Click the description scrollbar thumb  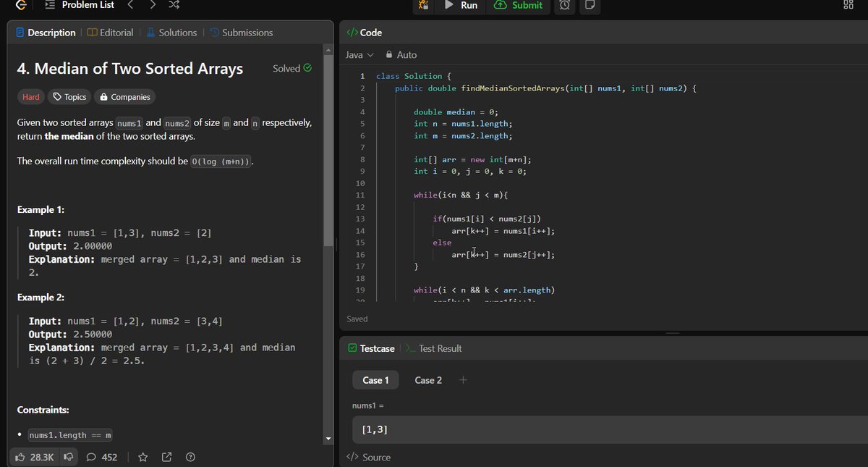(328, 150)
